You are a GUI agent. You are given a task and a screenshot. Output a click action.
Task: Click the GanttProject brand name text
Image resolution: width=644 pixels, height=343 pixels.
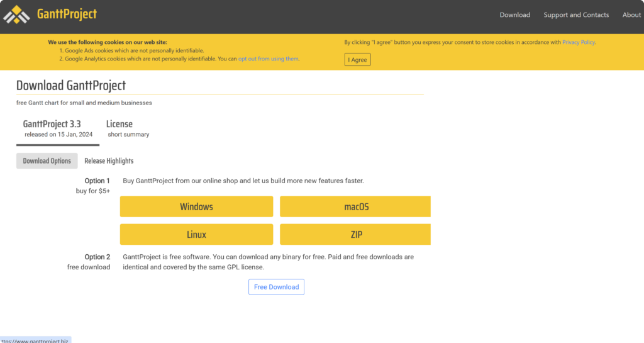click(67, 14)
